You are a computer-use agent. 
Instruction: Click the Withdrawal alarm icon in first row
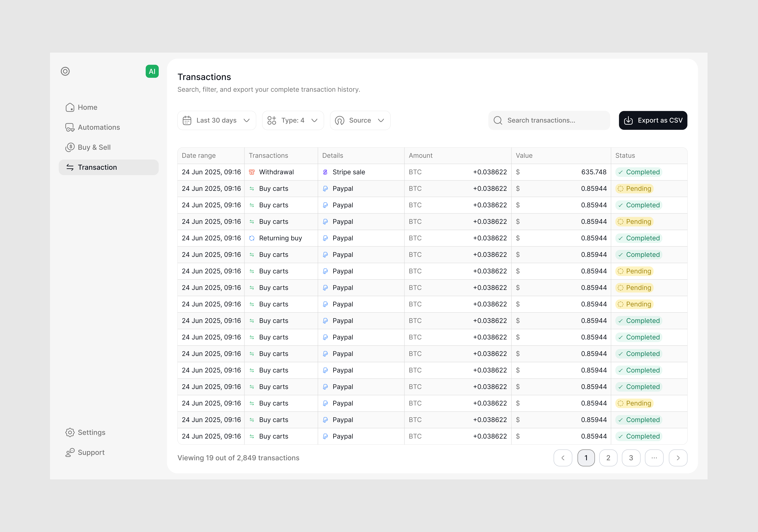(x=252, y=172)
